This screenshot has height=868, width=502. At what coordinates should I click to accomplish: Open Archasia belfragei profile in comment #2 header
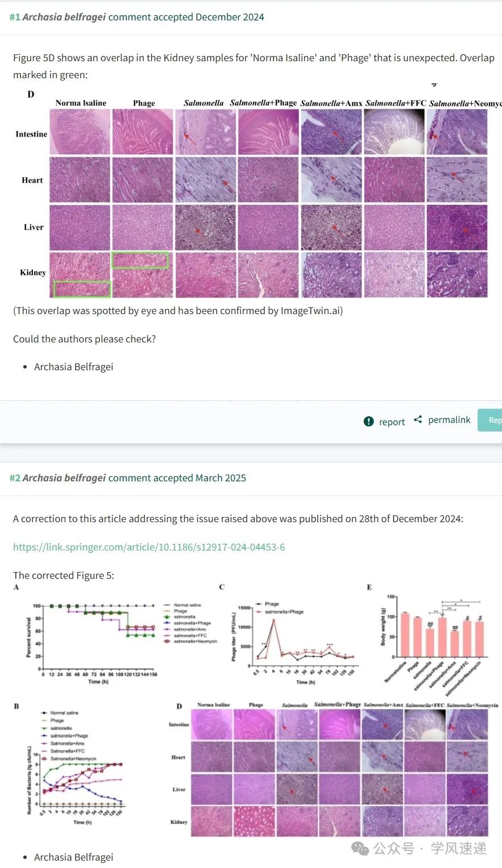coord(64,478)
